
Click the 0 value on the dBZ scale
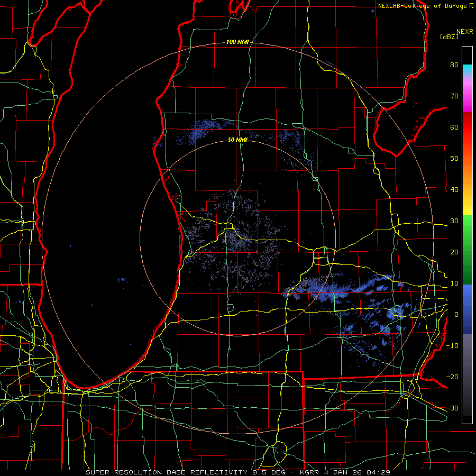[456, 315]
